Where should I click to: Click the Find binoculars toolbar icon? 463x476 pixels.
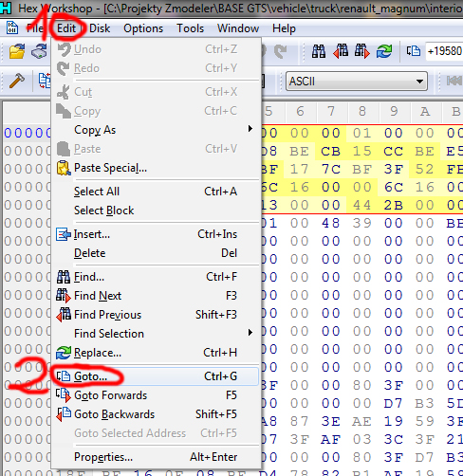[x=319, y=51]
